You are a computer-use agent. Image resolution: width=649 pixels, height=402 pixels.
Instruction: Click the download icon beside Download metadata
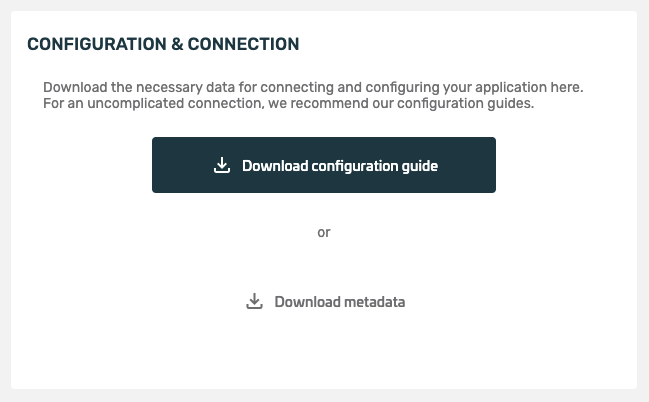pos(254,301)
